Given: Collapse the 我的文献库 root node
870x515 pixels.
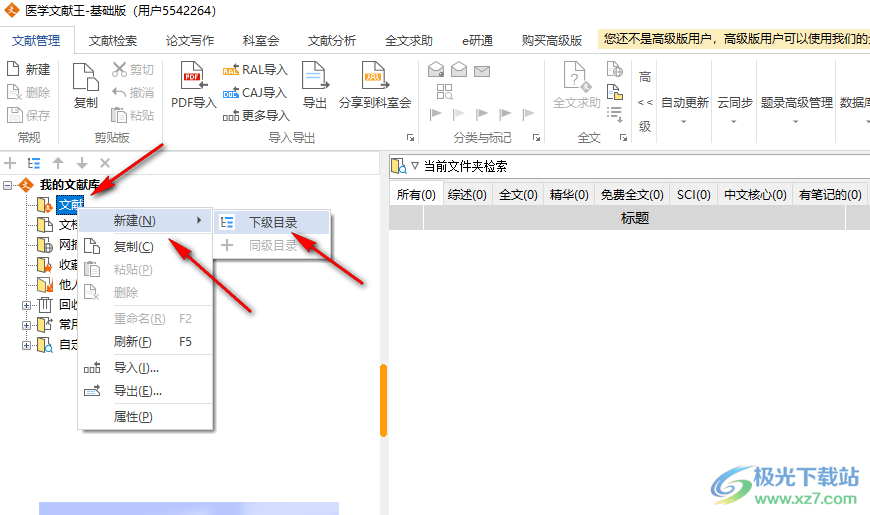Looking at the screenshot, I should 7,185.
